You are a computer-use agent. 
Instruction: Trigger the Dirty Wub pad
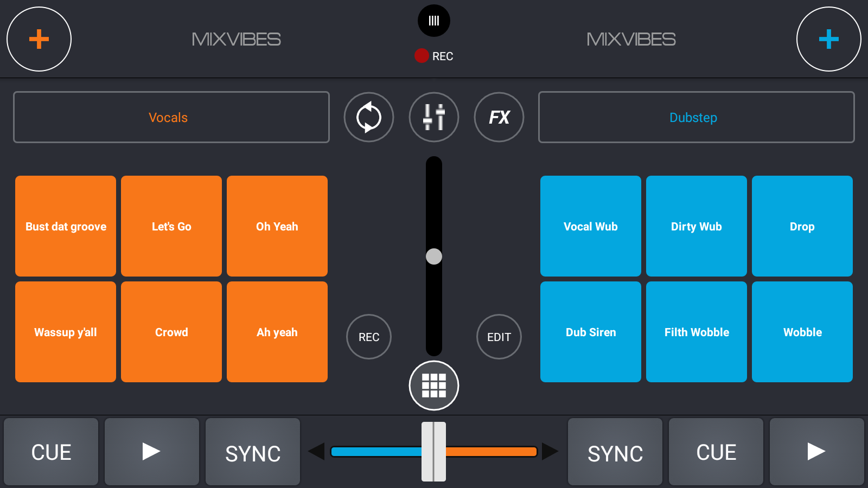click(697, 226)
